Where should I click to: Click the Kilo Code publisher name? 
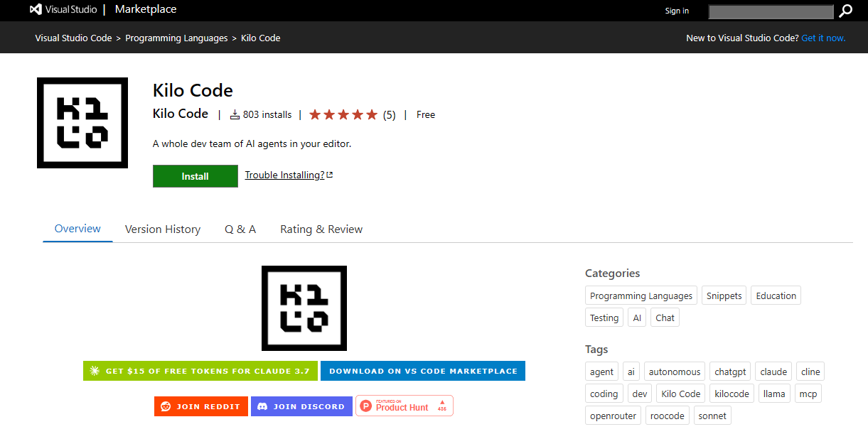pos(181,114)
